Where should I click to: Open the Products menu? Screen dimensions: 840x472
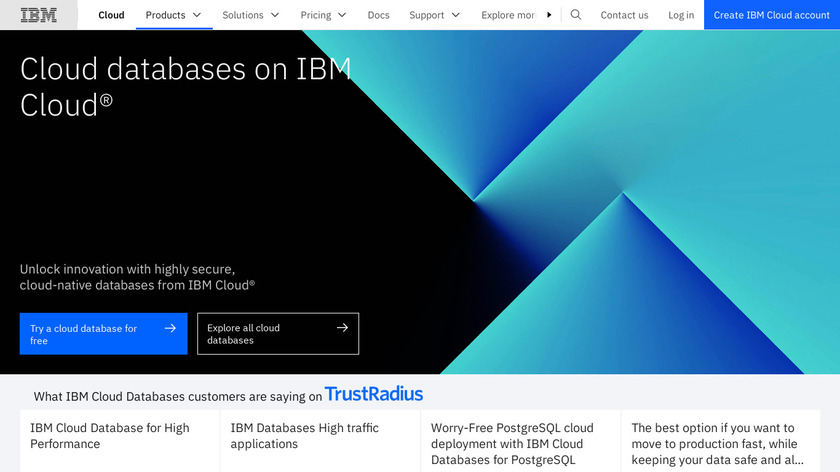(x=174, y=15)
